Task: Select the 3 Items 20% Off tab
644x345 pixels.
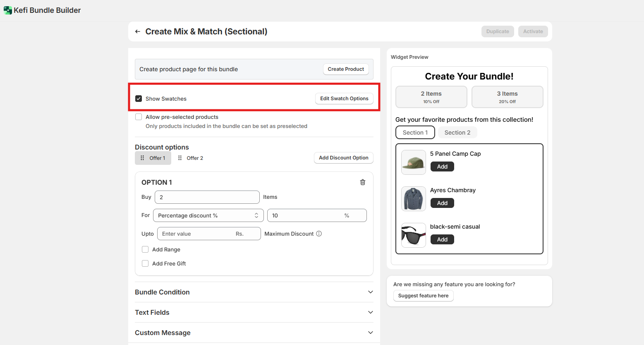Action: [x=507, y=97]
